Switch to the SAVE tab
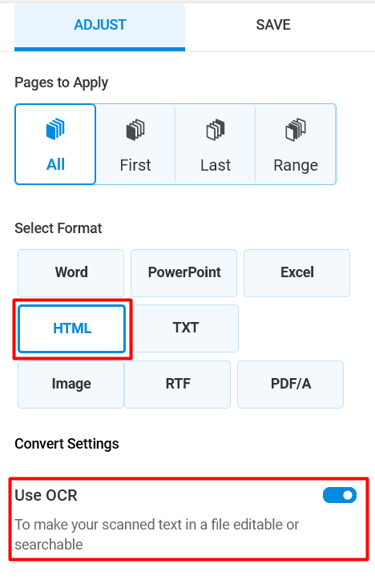Image resolution: width=375 pixels, height=588 pixels. tap(273, 25)
